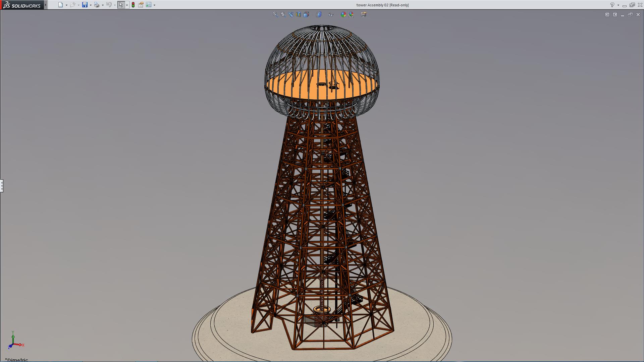Expand the FeatureManager panel side handle
Screen dimensions: 644x362
(2, 185)
